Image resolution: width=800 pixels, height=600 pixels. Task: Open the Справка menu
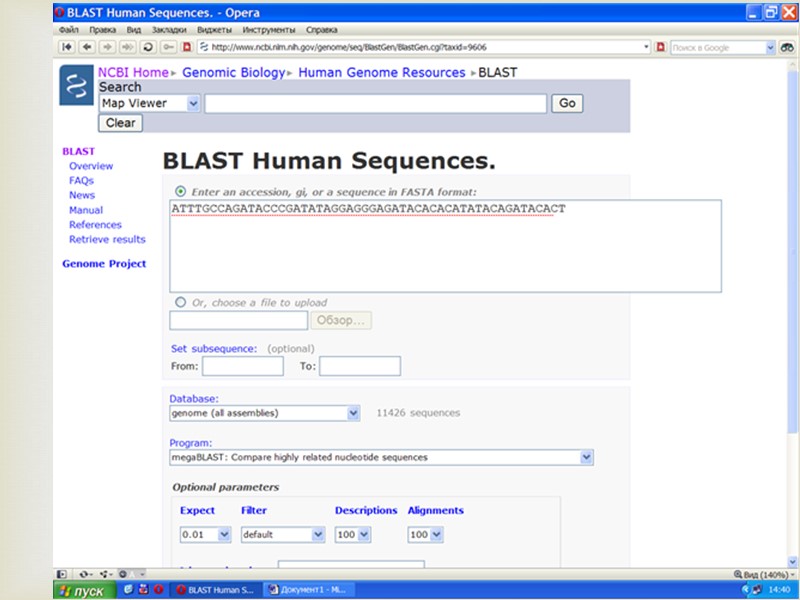pyautogui.click(x=321, y=30)
